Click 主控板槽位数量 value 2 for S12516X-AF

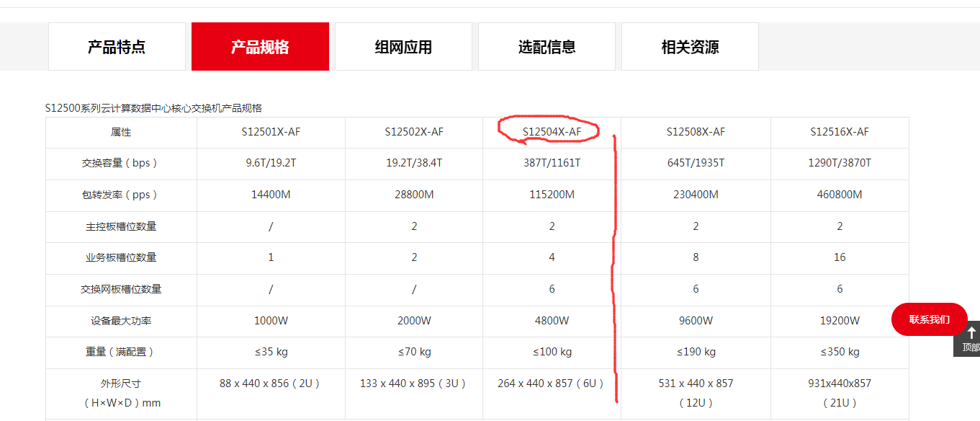(x=840, y=226)
